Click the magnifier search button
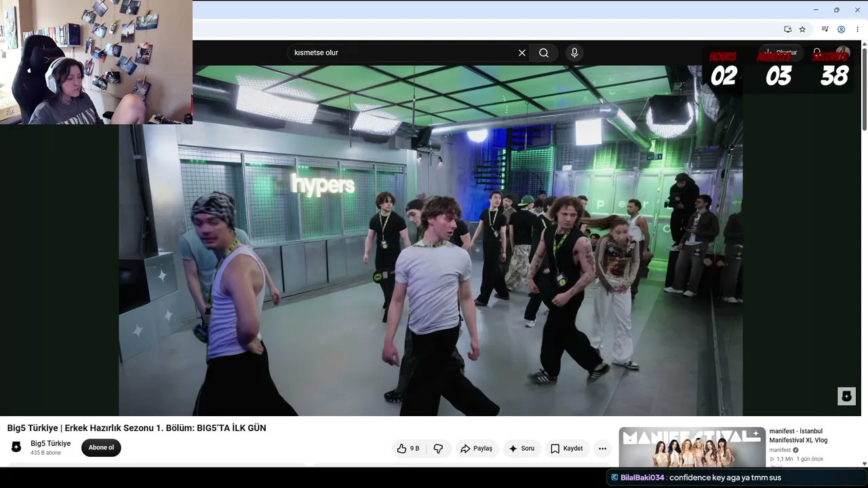Viewport: 868px width, 488px height. point(544,53)
